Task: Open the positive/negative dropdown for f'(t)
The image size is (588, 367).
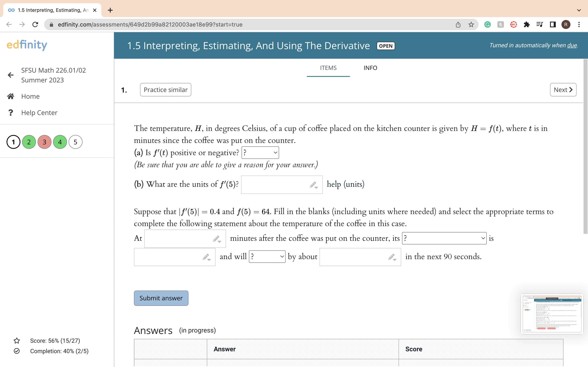Action: click(260, 153)
